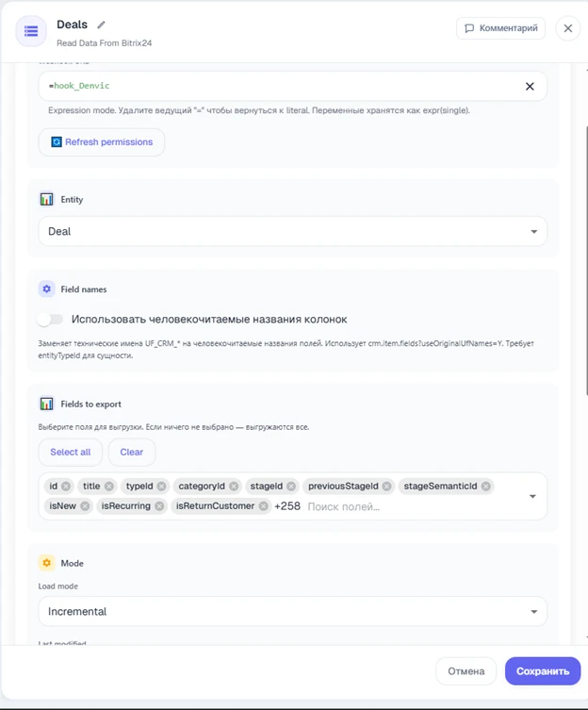The image size is (588, 710).
Task: Click the Refresh permissions button
Action: coord(102,142)
